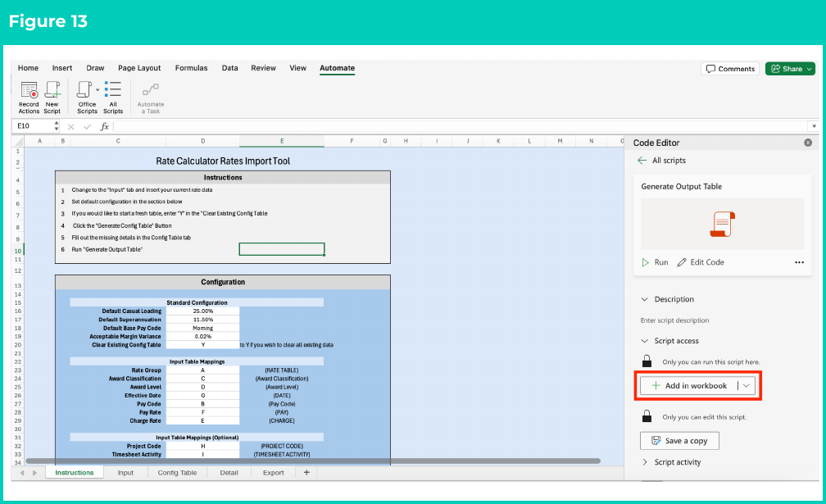Click the green Share button

pyautogui.click(x=790, y=69)
